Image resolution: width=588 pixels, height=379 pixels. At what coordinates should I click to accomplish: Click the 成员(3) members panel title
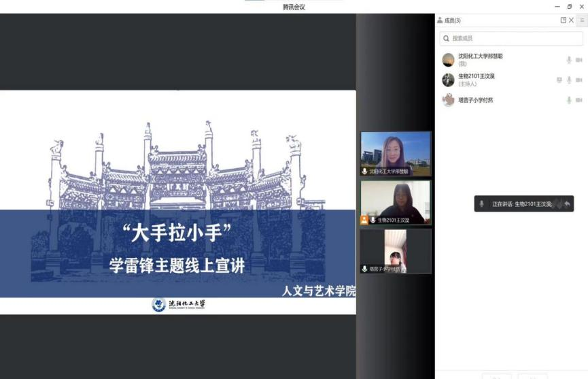[451, 20]
